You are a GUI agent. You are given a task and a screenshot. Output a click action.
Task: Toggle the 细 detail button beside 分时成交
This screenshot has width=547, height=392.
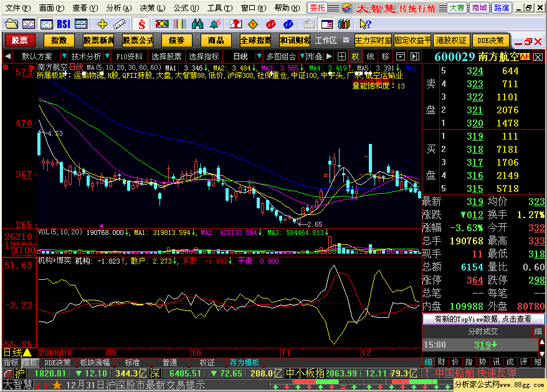pyautogui.click(x=538, y=332)
